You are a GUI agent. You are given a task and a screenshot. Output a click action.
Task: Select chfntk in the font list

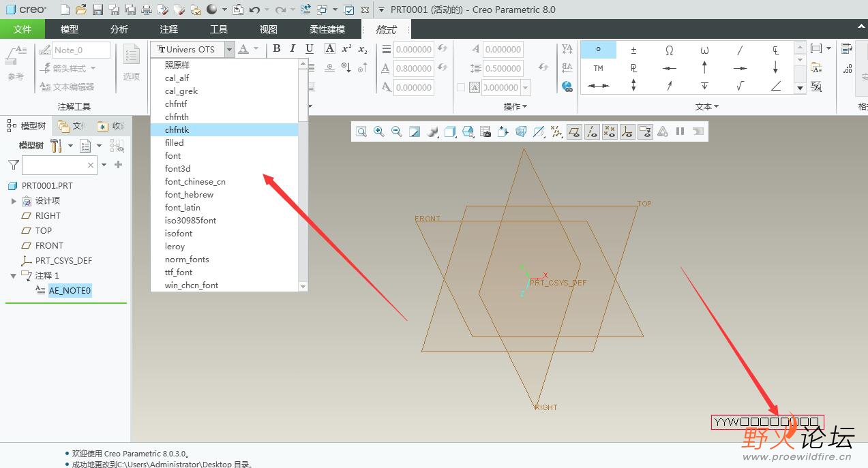[x=224, y=130]
